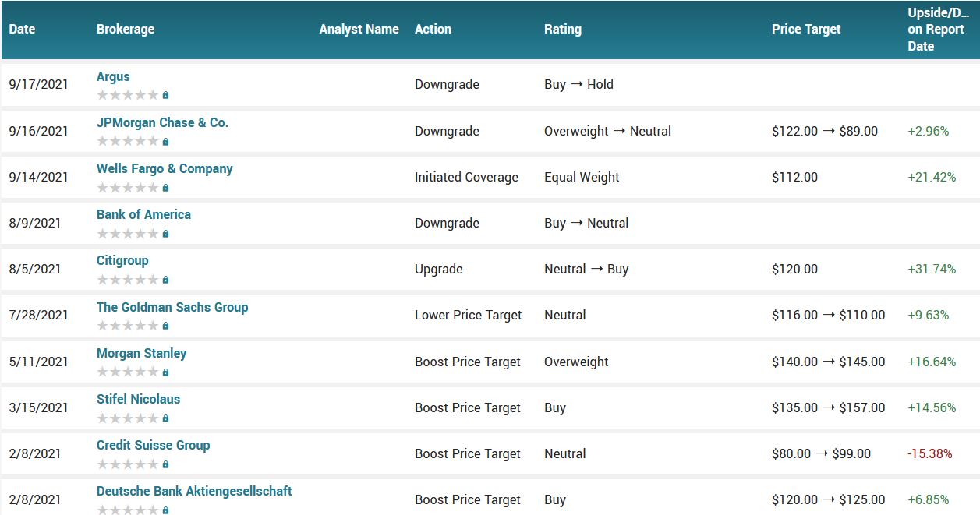The image size is (980, 515).
Task: Select the 8/9/2021 date cell
Action: coord(35,223)
